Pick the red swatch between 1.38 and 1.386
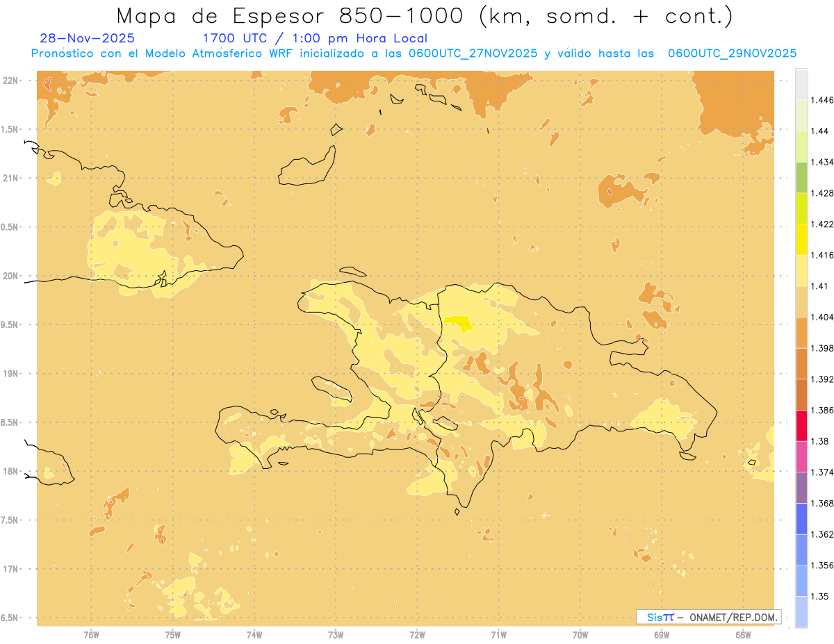 click(801, 426)
